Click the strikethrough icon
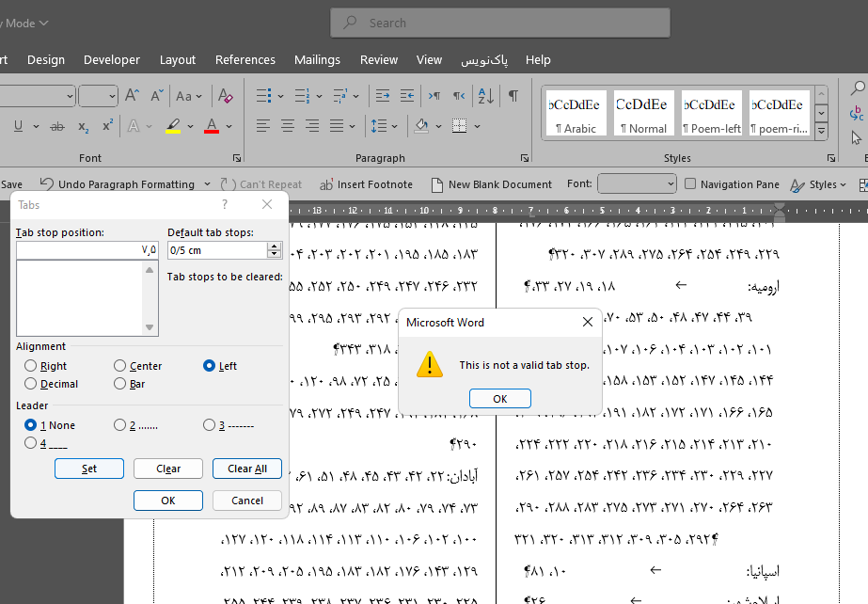 pos(57,126)
